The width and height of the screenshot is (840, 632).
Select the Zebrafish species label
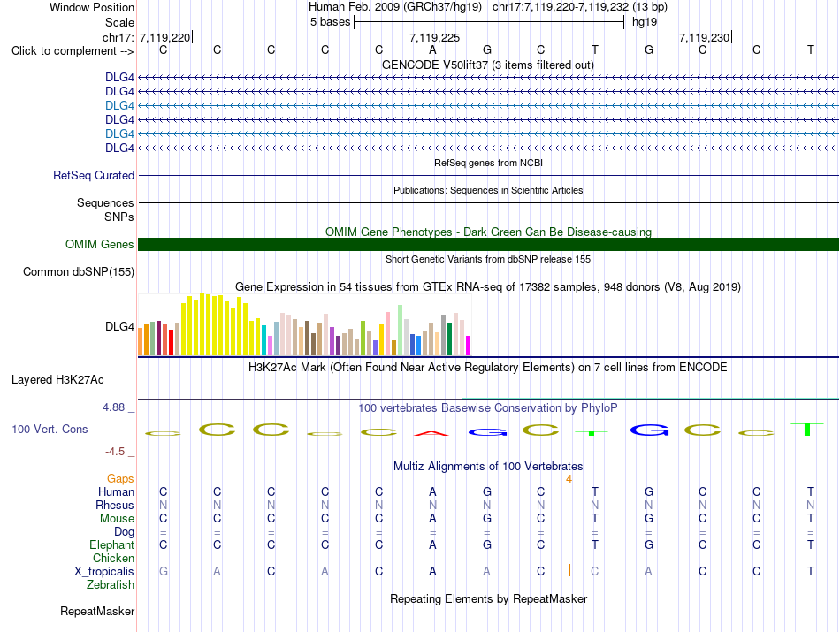111,585
